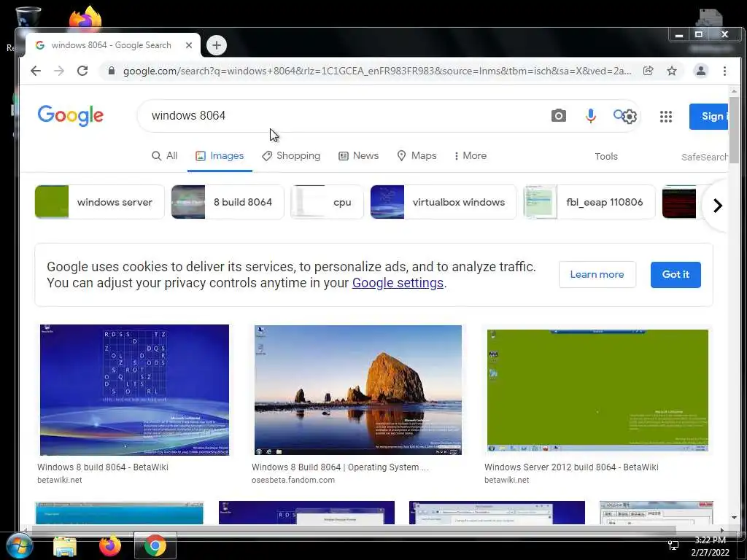This screenshot has height=560, width=747.
Task: Click the osesbeta.fandom.com source text
Action: pos(293,480)
